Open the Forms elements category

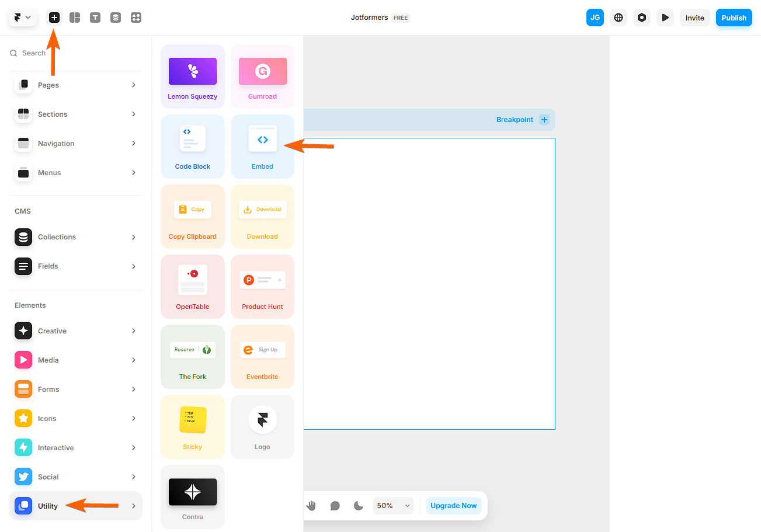[x=75, y=390]
